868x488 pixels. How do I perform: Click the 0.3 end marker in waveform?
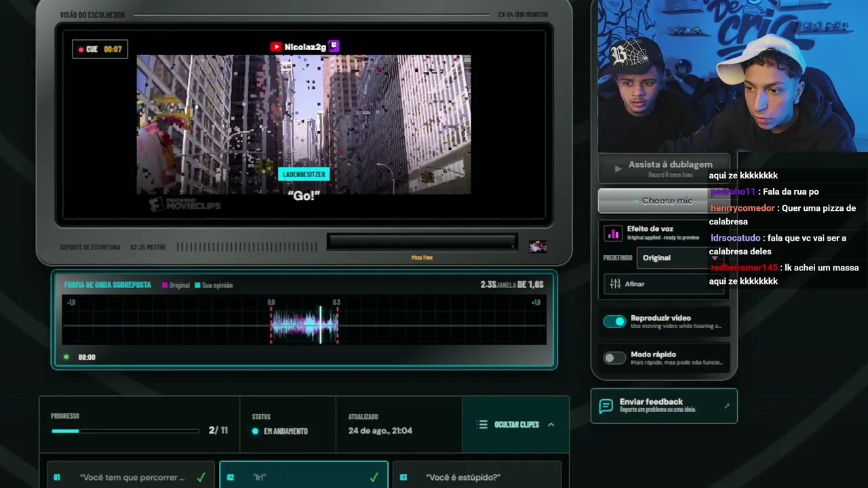pos(337,325)
